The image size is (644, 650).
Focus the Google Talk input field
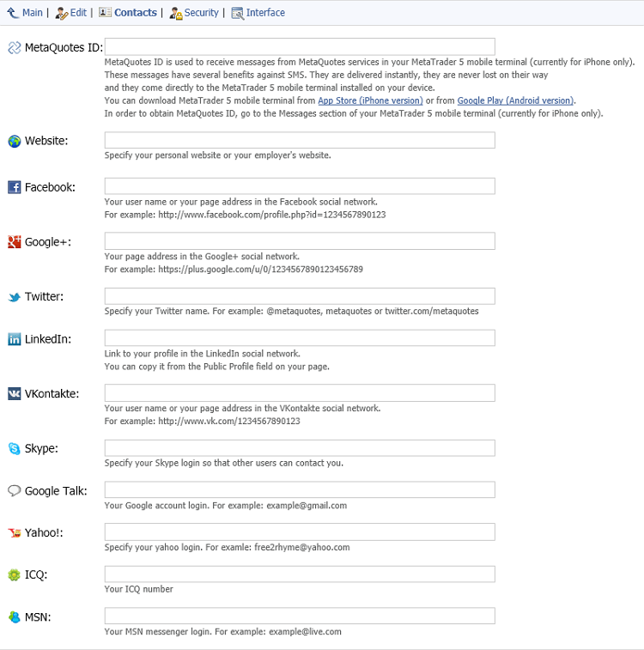pyautogui.click(x=300, y=489)
